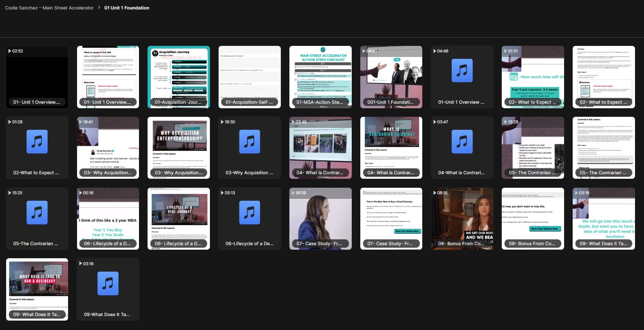This screenshot has height=330, width=644.
Task: Open the 05- The Contrarian document without duration
Action: click(603, 148)
